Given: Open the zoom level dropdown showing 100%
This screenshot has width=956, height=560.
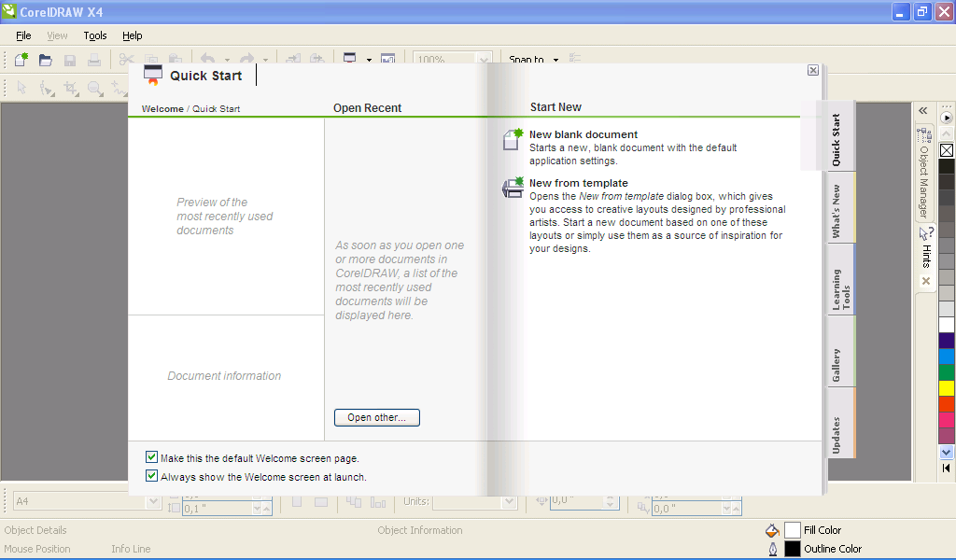Looking at the screenshot, I should click(484, 59).
